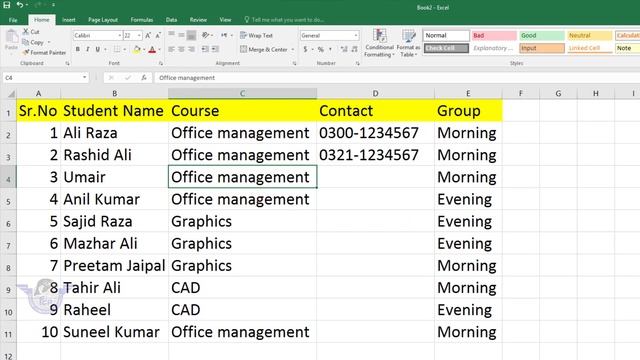Apply the Neutral cell style
Viewport: 640px width, 360px height.
589,36
